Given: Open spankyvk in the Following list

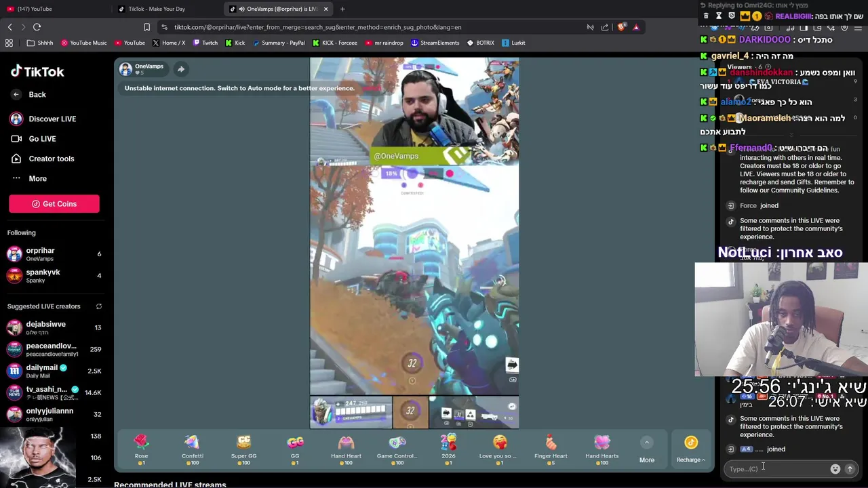Looking at the screenshot, I should [54, 276].
